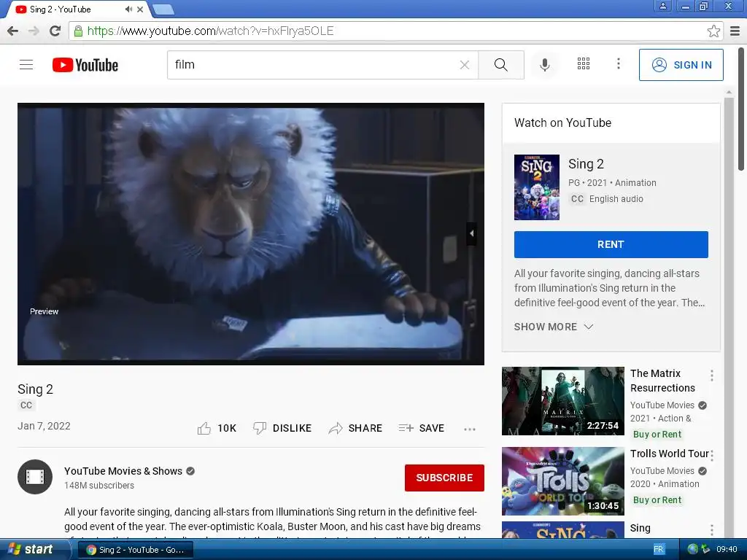Click the CC badge under Sing 2 title
The width and height of the screenshot is (747, 560).
tap(26, 405)
